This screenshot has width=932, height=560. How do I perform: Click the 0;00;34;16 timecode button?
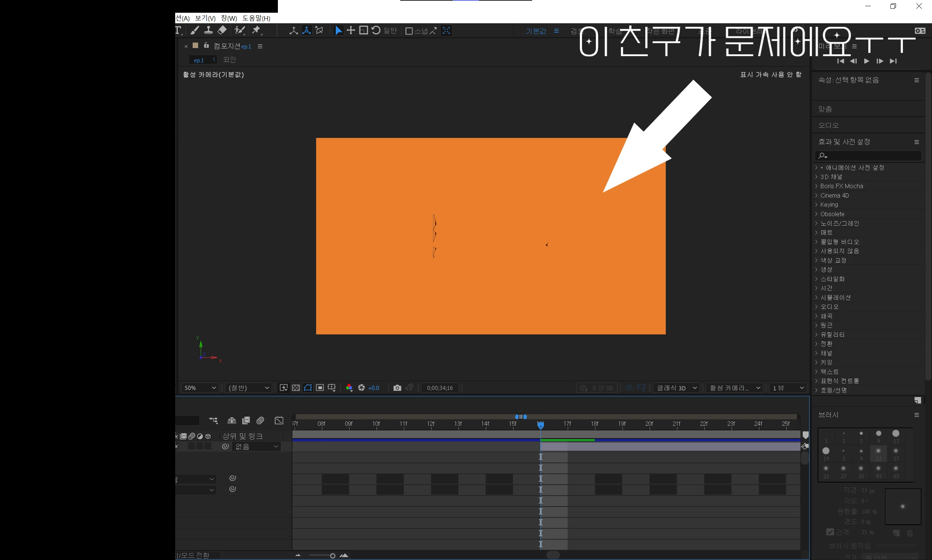440,388
